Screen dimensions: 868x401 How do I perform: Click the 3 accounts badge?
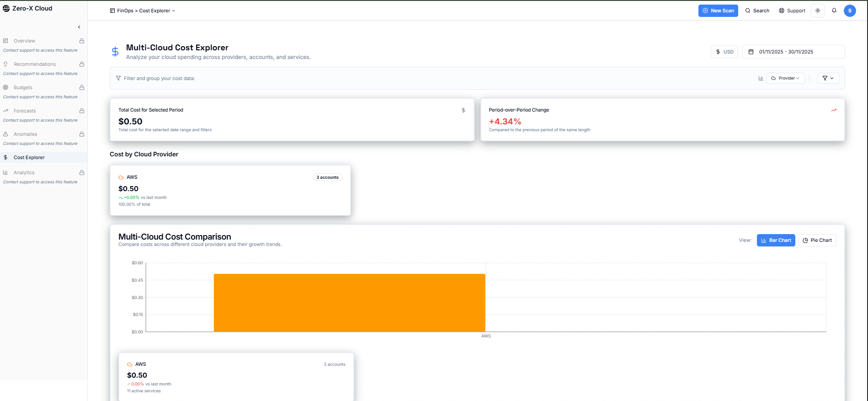[x=327, y=177]
